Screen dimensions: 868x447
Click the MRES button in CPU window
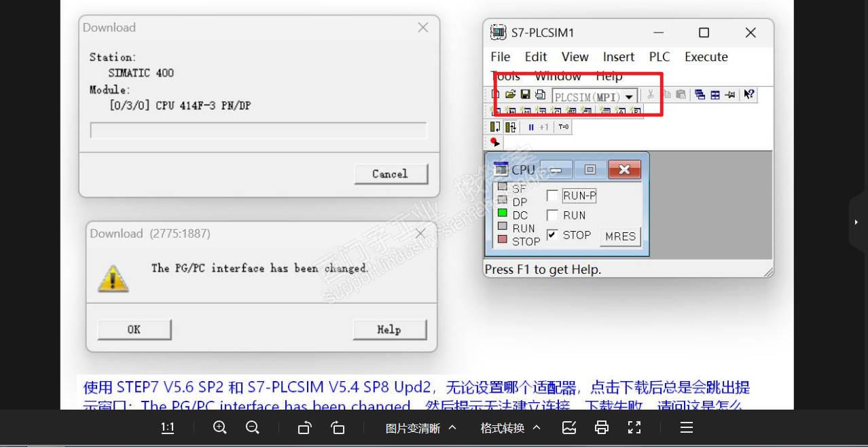(x=620, y=236)
